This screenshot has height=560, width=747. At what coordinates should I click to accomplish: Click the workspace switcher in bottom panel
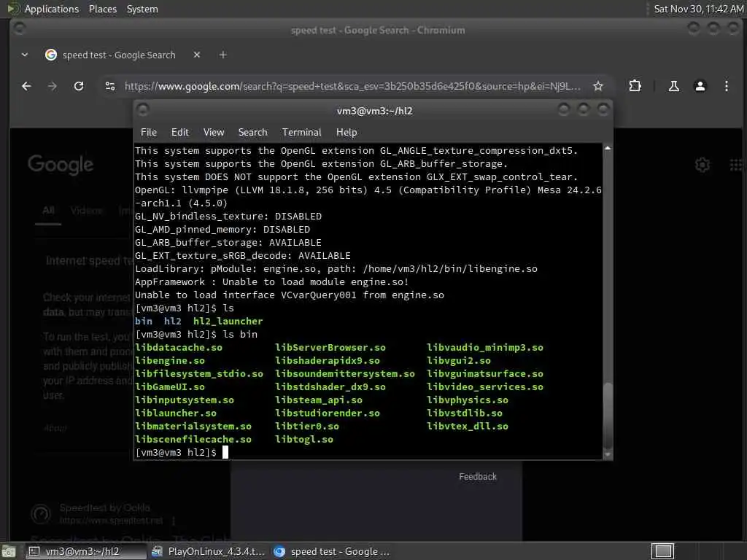tap(662, 551)
